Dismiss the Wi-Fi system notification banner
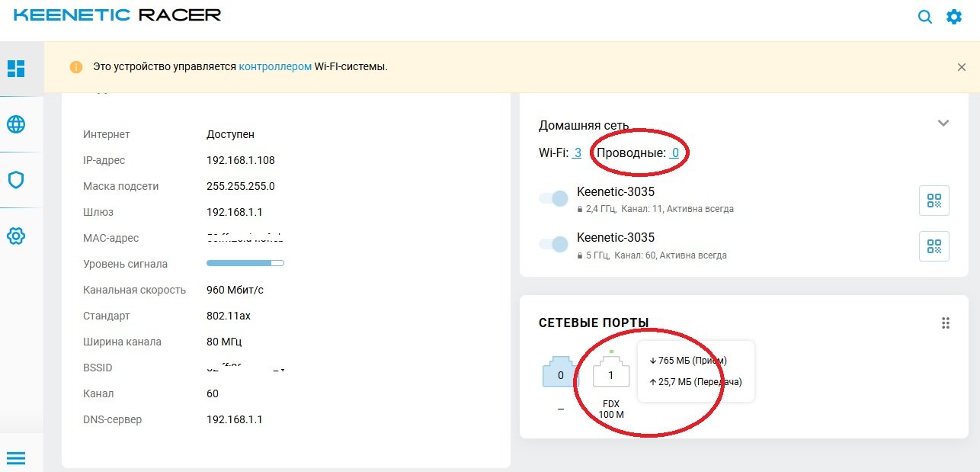980x472 pixels. (x=962, y=67)
